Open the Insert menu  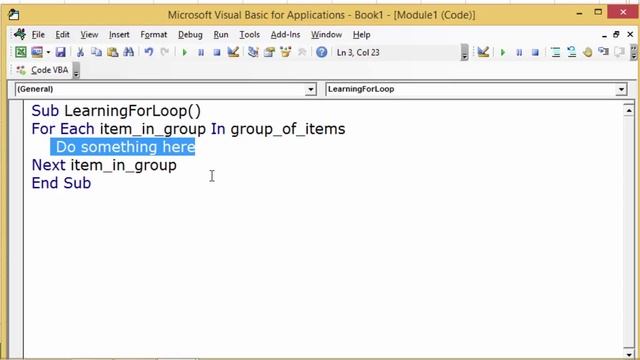click(x=119, y=35)
